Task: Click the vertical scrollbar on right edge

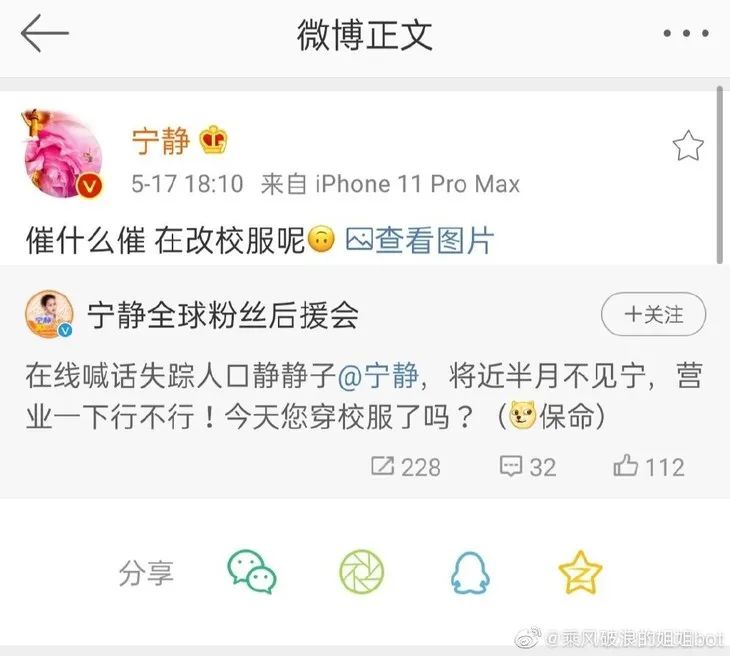Action: [x=720, y=175]
